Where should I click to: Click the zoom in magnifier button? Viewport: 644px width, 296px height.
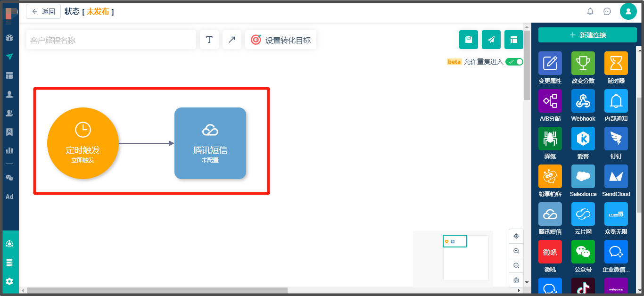pyautogui.click(x=516, y=251)
